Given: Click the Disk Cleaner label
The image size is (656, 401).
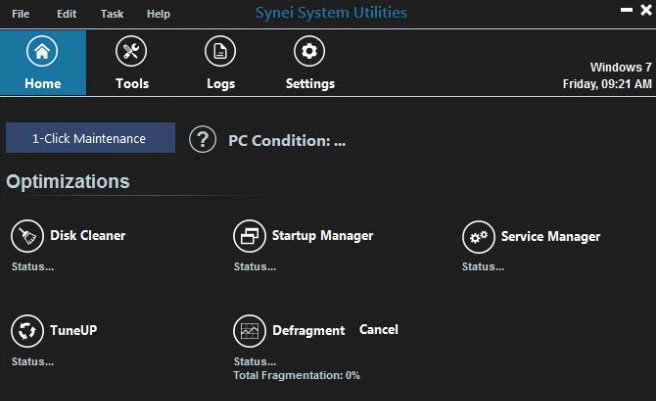Looking at the screenshot, I should pyautogui.click(x=88, y=236).
